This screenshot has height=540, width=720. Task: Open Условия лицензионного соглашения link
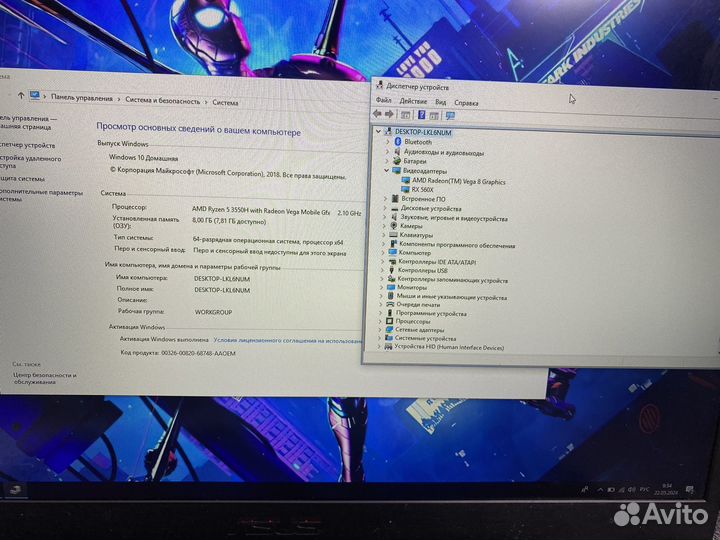(x=287, y=340)
